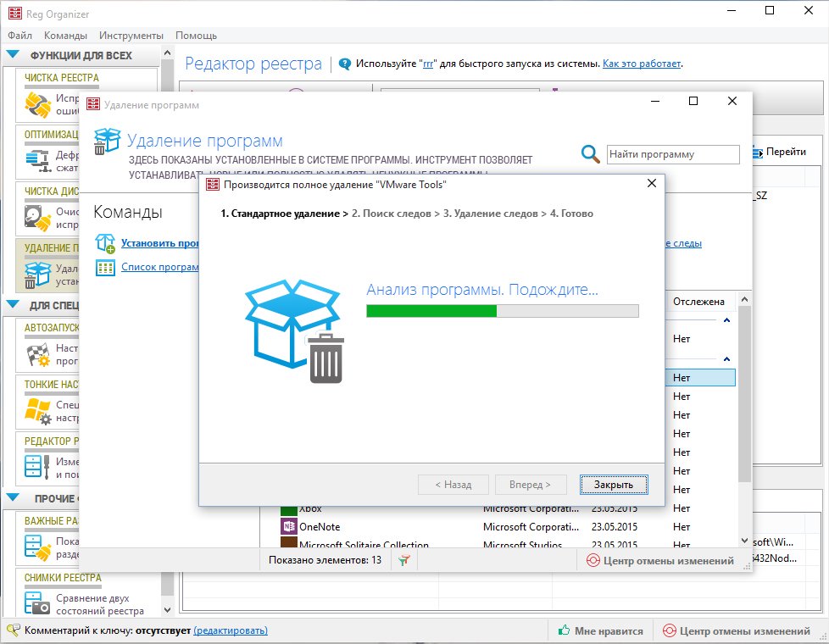Click the autostart checkered flag icon
The height and width of the screenshot is (644, 829).
(37, 355)
